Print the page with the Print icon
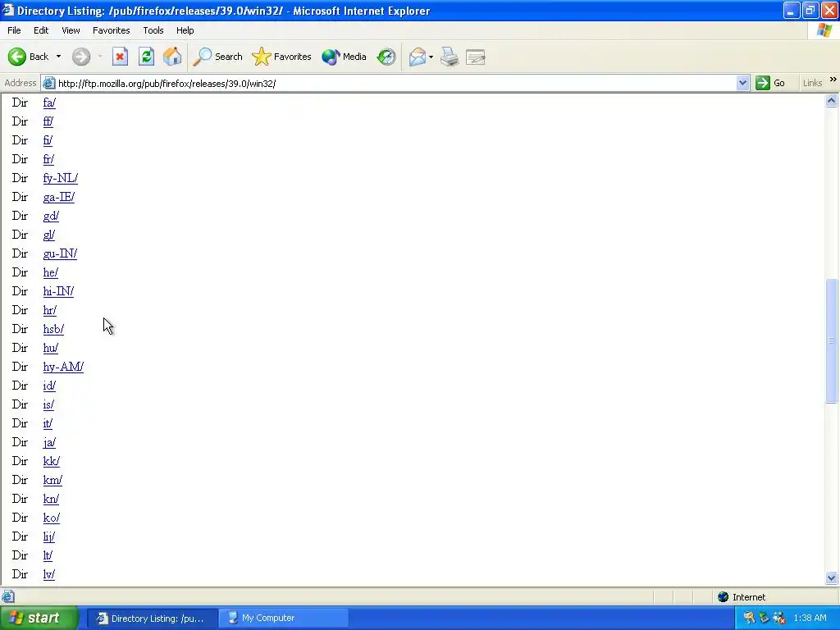The width and height of the screenshot is (840, 630). 450,57
